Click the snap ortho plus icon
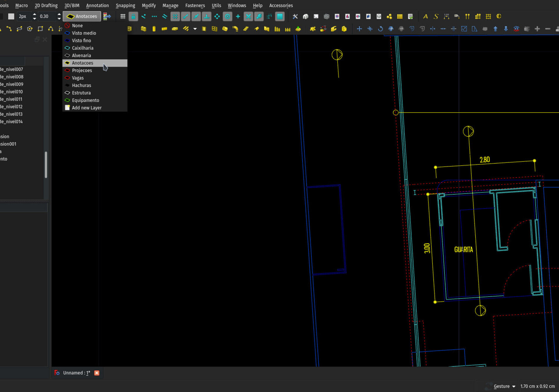Screen dimensions: 559x392 [238, 17]
